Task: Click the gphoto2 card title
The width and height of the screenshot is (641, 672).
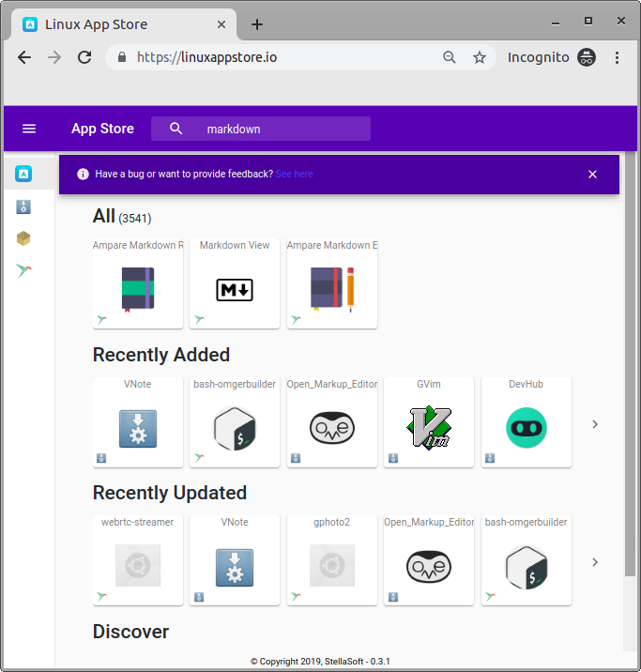Action: [x=332, y=522]
